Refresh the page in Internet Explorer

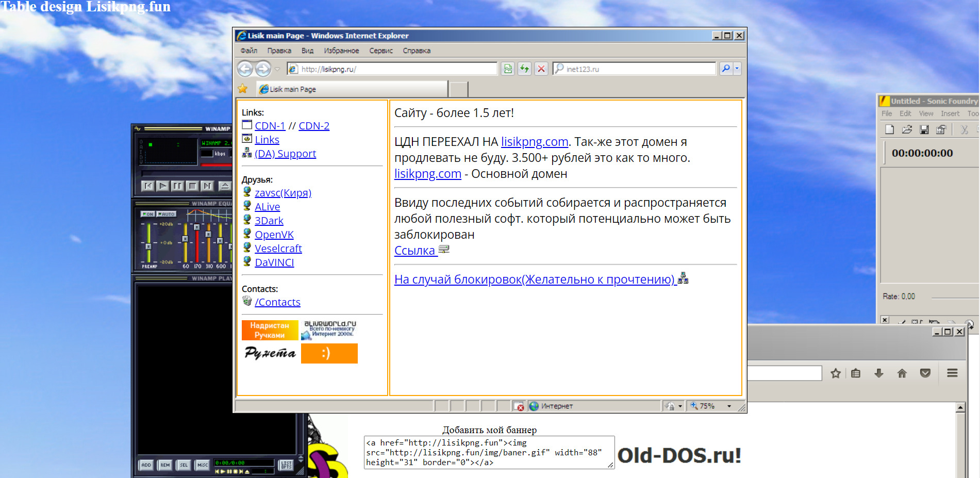point(524,69)
